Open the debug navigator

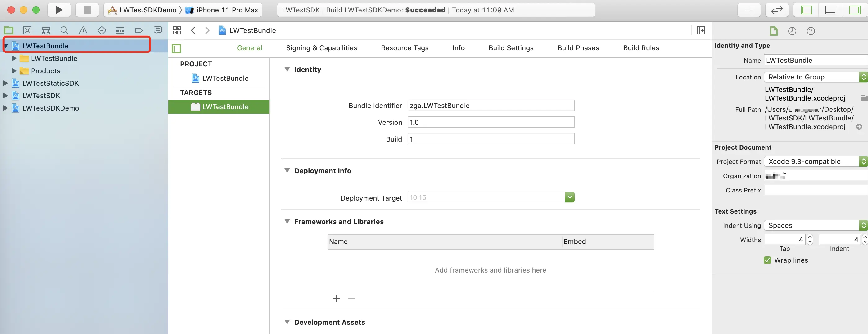[120, 30]
